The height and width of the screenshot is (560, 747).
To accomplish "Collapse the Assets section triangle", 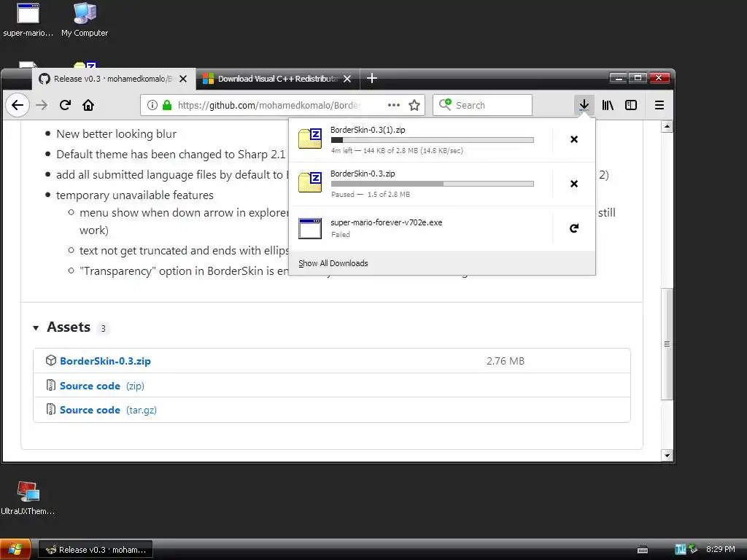I will point(36,327).
